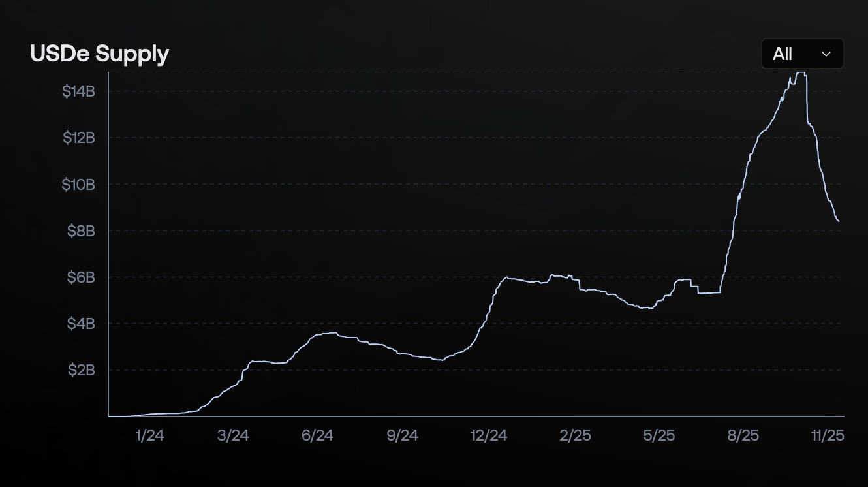Click the 8/25 axis label
The height and width of the screenshot is (487, 868).
click(744, 435)
